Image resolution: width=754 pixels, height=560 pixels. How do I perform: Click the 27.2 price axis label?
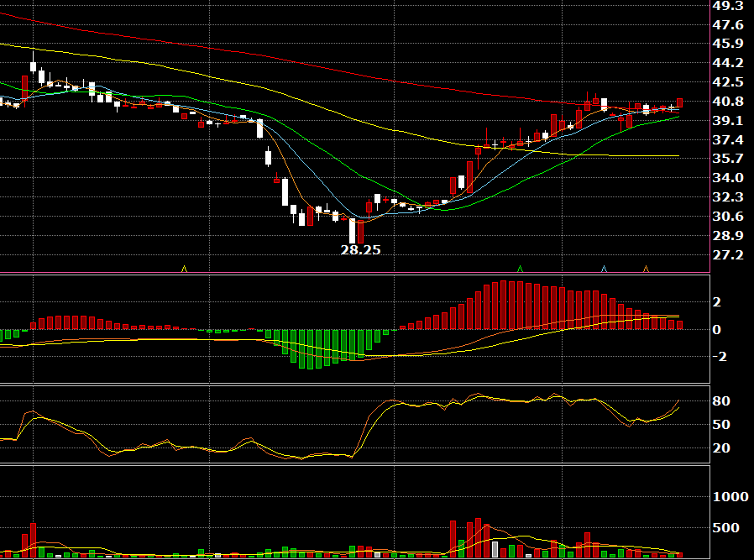(728, 254)
